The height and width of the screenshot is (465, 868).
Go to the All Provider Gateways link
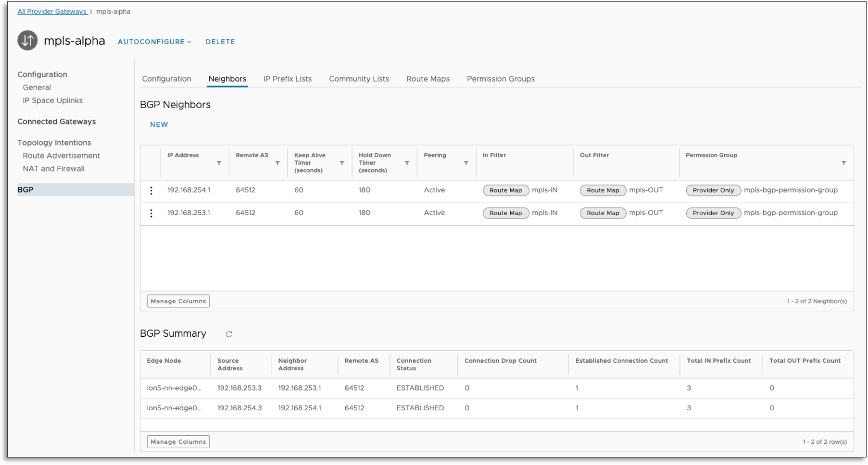pyautogui.click(x=52, y=12)
